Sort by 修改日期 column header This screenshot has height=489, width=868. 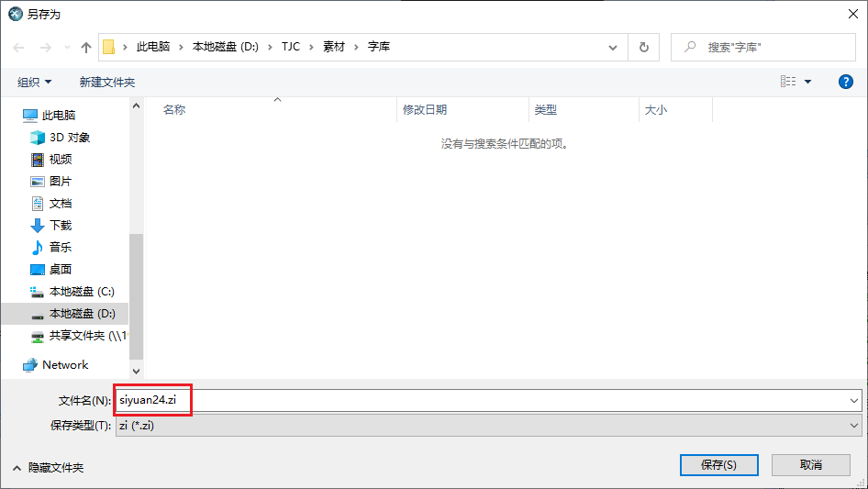click(425, 110)
